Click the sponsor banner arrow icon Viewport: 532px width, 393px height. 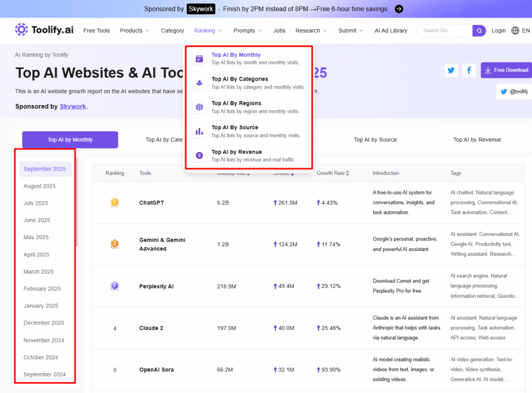pyautogui.click(x=398, y=9)
